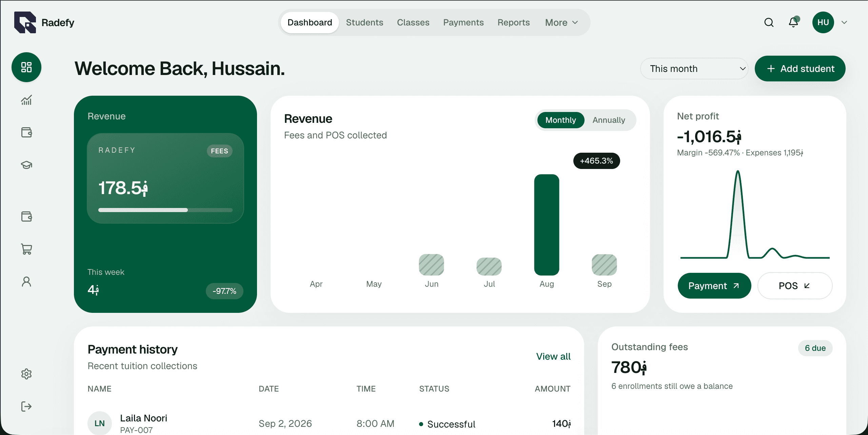Click the wallet icon above the shopping cart

coord(26,216)
